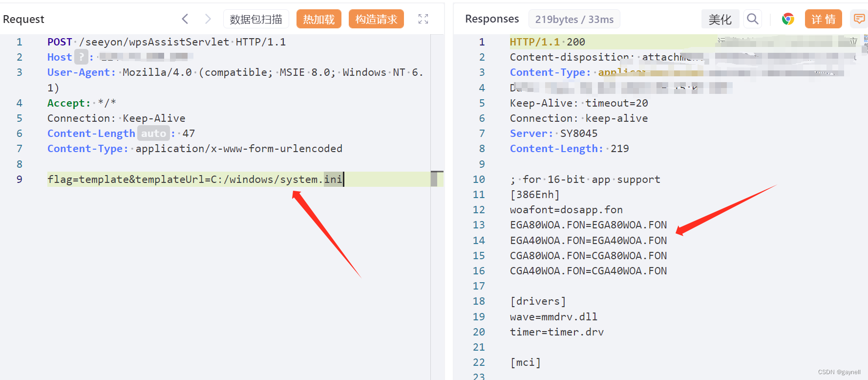Click the 219bytes / 33ms size badge
Viewport: 868px width, 380px height.
click(574, 19)
